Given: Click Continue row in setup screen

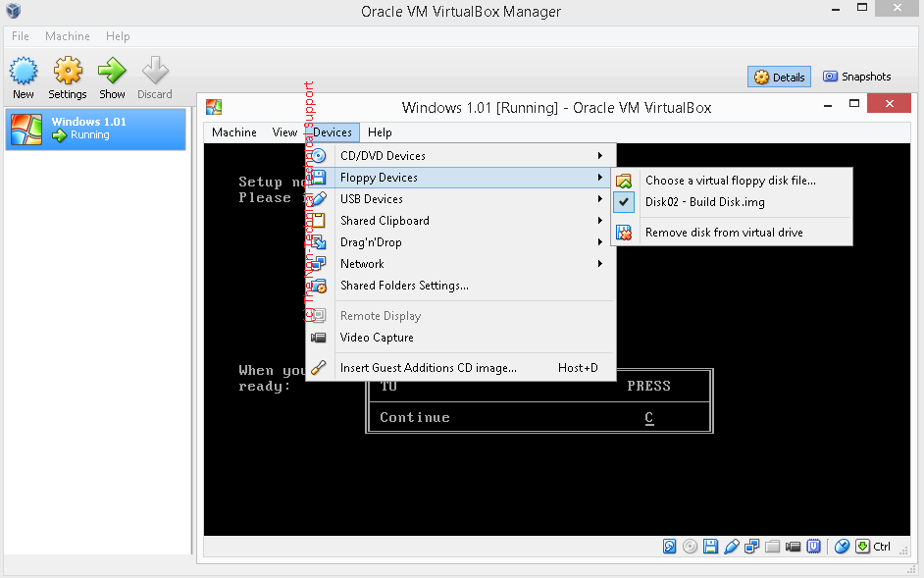Looking at the screenshot, I should pyautogui.click(x=539, y=417).
